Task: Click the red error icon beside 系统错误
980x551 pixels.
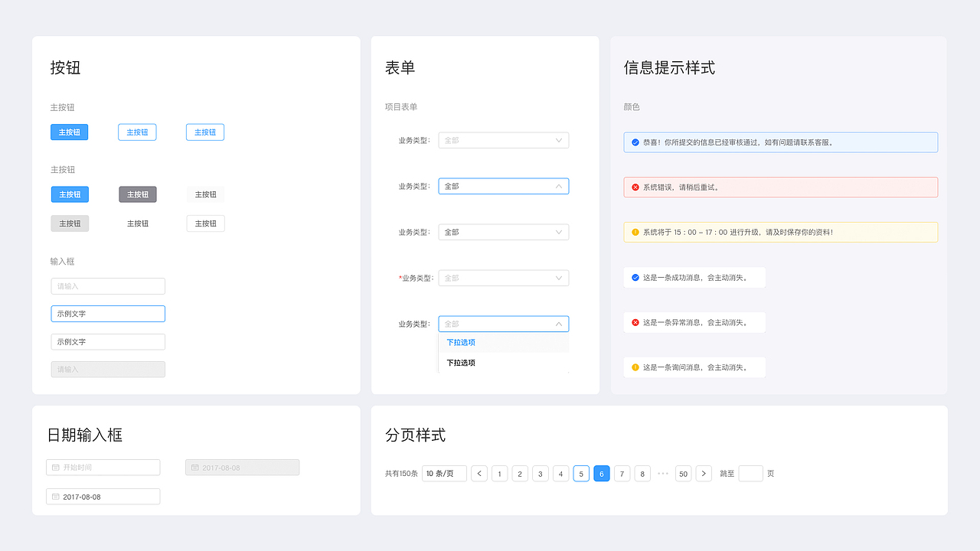Action: (x=635, y=187)
